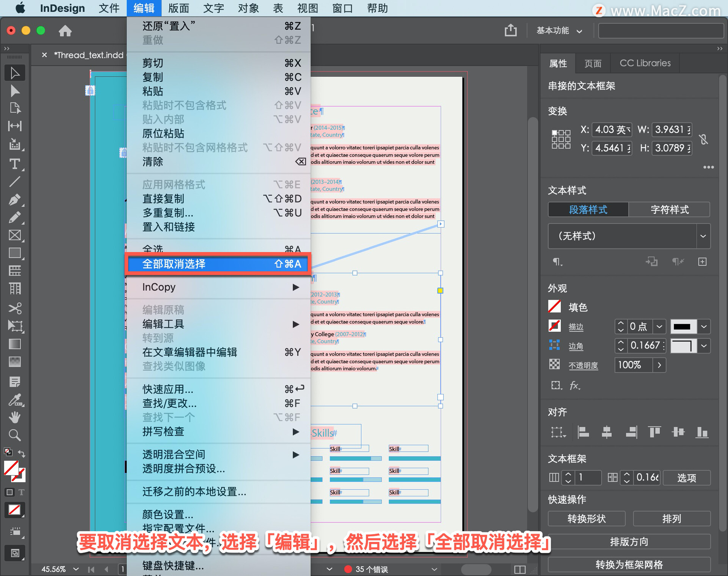Click the text frame Options button
This screenshot has height=576, width=728.
[x=686, y=478]
